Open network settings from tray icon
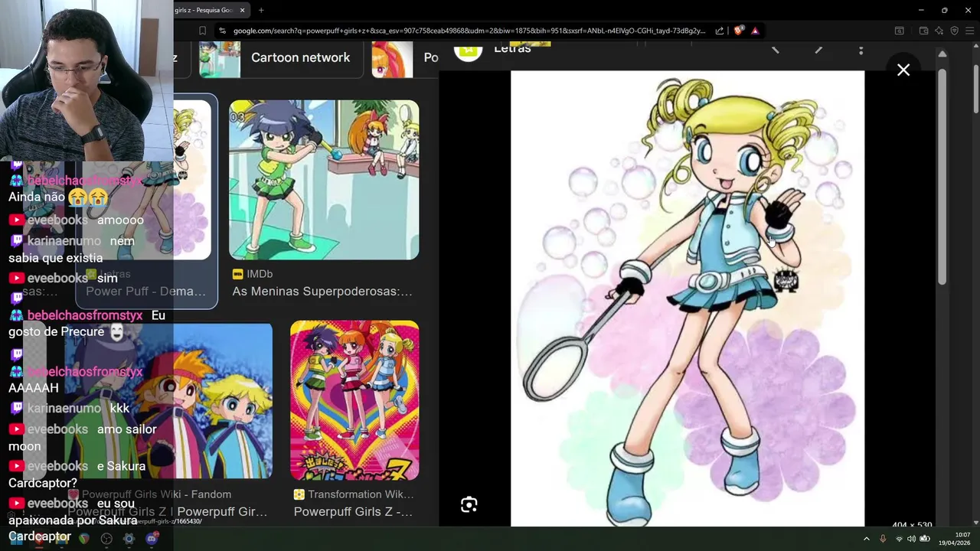Viewport: 980px width, 551px height. pos(899,539)
